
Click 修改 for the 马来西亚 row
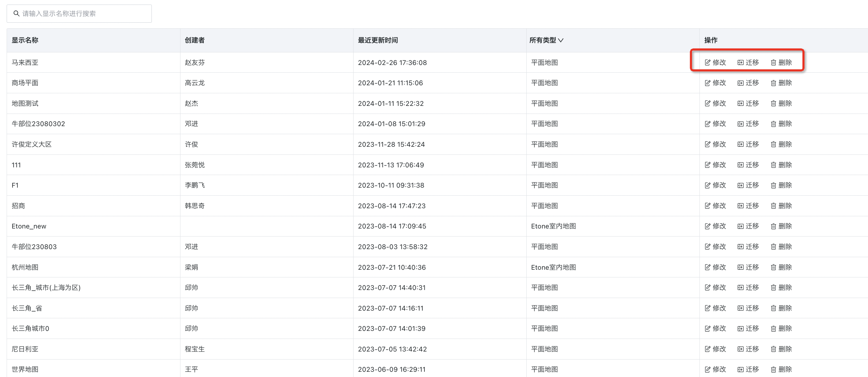tap(715, 63)
